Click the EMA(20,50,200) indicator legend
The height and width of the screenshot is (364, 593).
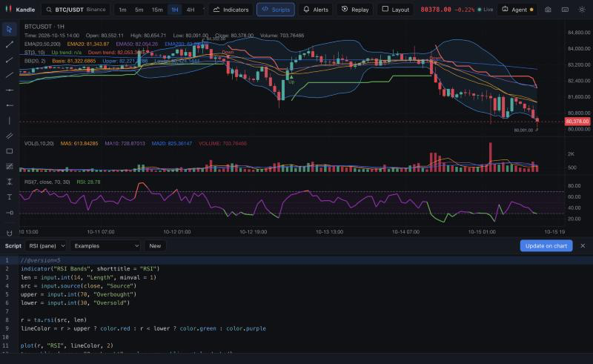click(42, 44)
